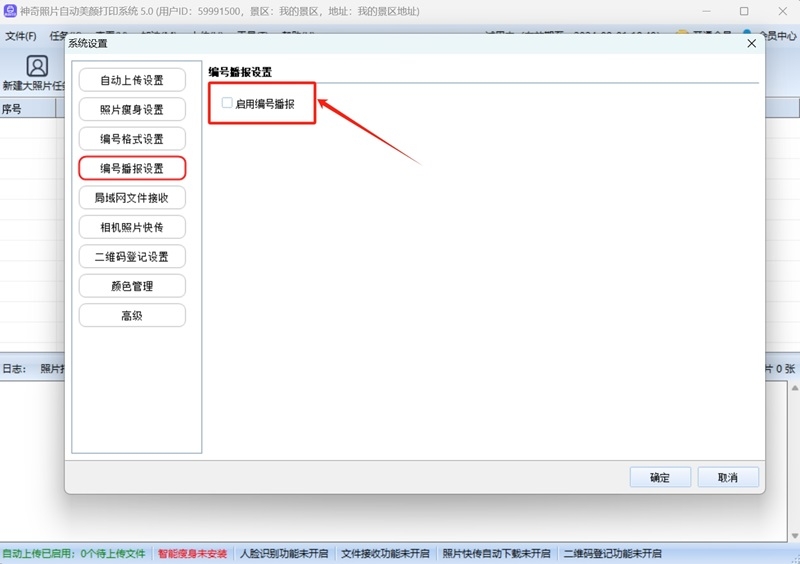Cancel dialog with 取消 button
Image resolution: width=800 pixels, height=564 pixels.
point(728,477)
